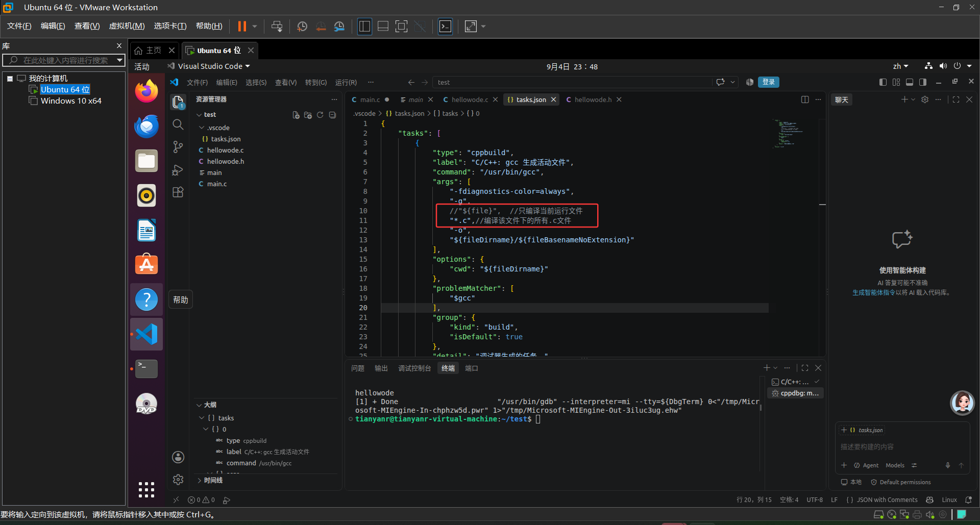Image resolution: width=980 pixels, height=525 pixels.
Task: Open the Source Control view icon
Action: coord(178,147)
